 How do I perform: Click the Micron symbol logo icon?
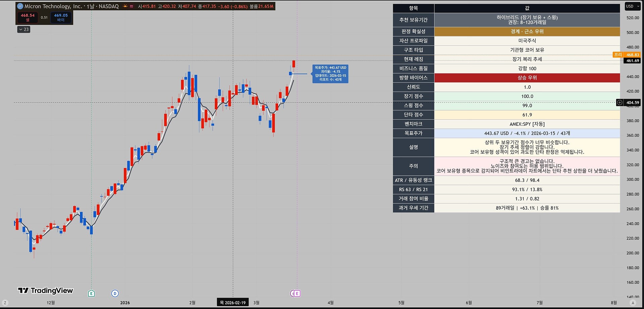[x=20, y=6]
